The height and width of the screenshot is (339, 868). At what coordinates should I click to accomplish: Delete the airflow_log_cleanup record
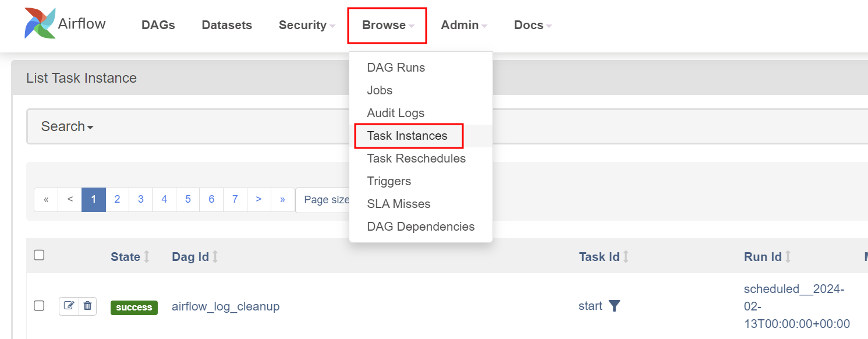(x=87, y=306)
